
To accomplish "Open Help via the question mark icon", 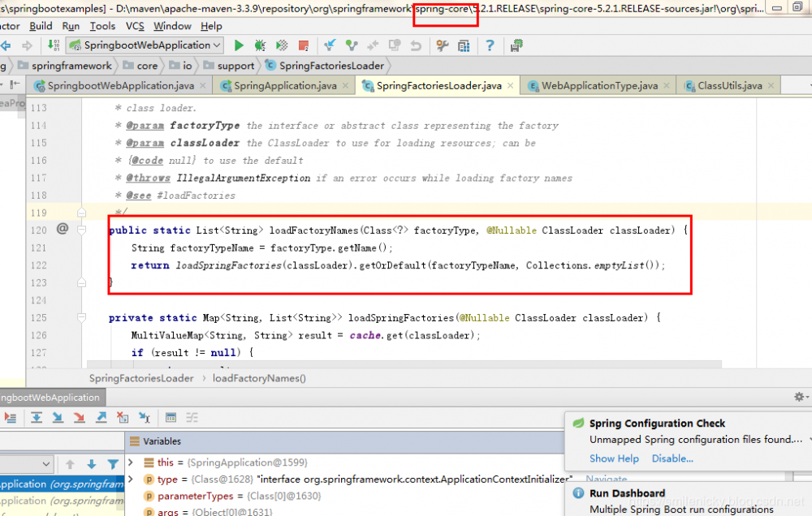I will pos(490,45).
